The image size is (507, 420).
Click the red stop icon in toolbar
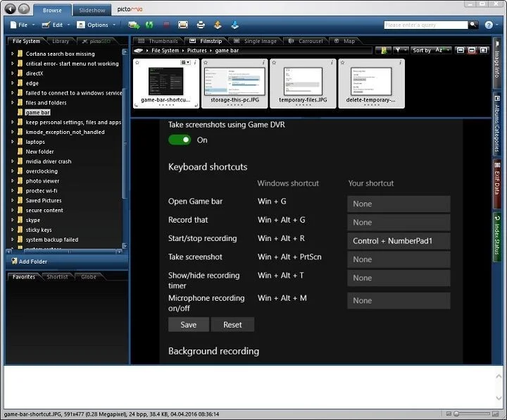[166, 25]
